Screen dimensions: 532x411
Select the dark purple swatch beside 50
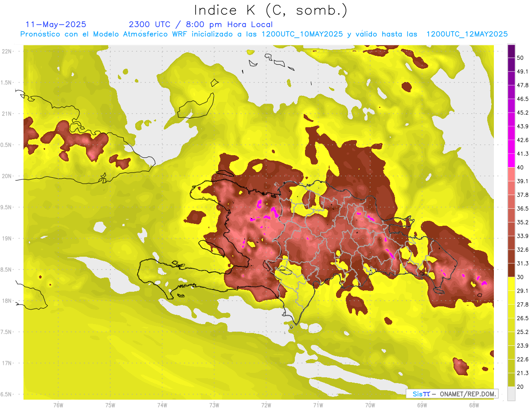tap(511, 52)
